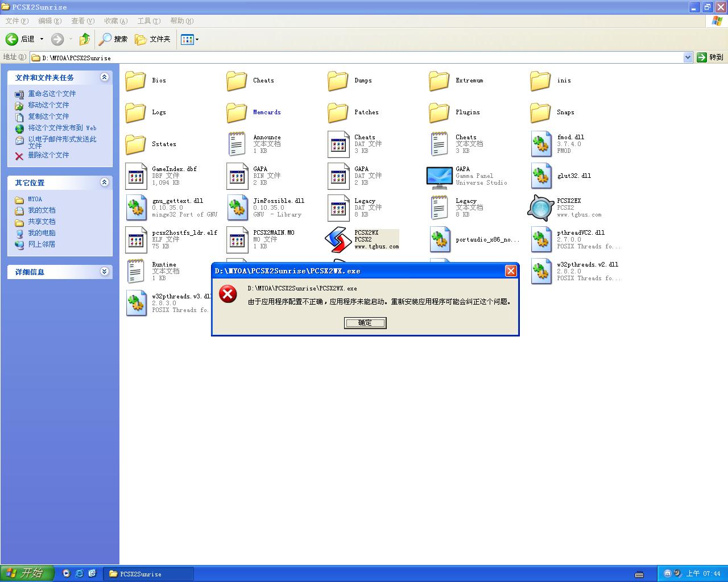The height and width of the screenshot is (582, 728).
Task: Open the 工具 menu
Action: click(x=149, y=21)
